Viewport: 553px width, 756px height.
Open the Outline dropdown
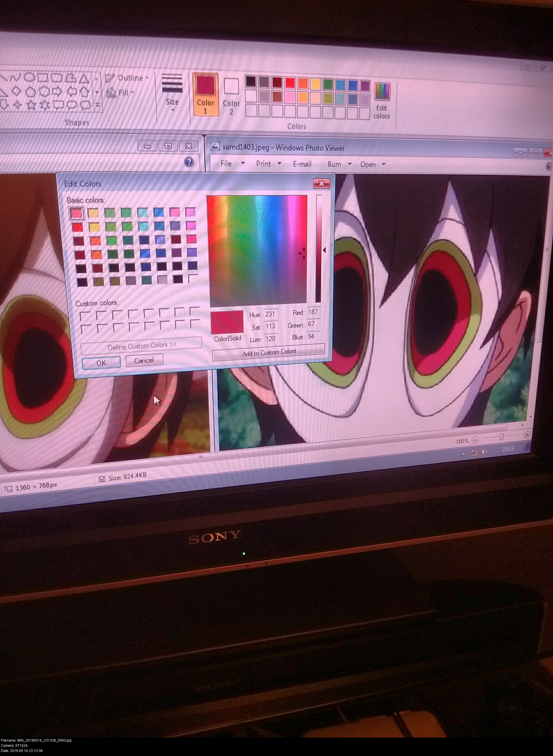click(x=127, y=78)
